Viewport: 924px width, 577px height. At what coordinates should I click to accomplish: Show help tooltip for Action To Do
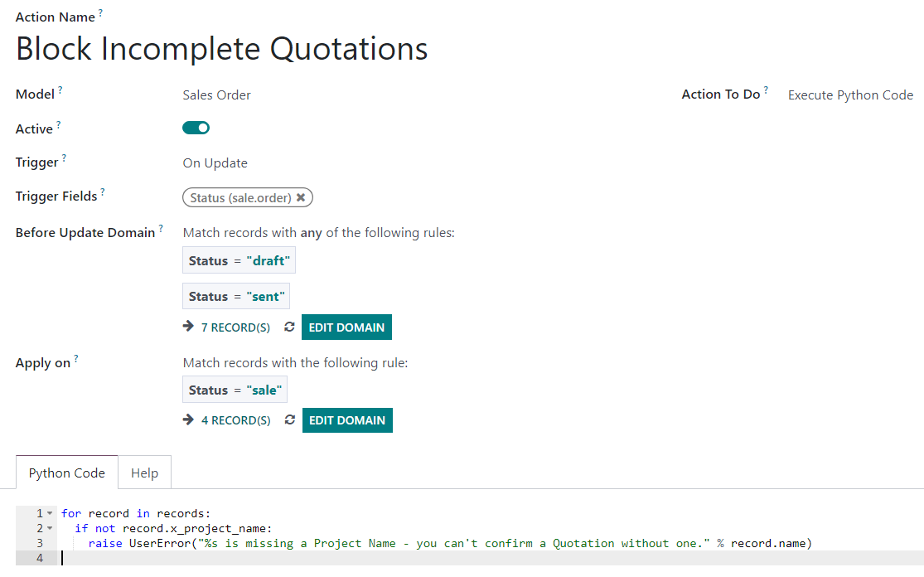click(x=766, y=90)
